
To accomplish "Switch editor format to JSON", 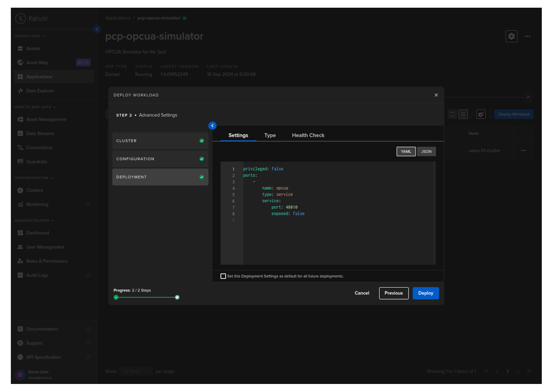I will click(426, 152).
